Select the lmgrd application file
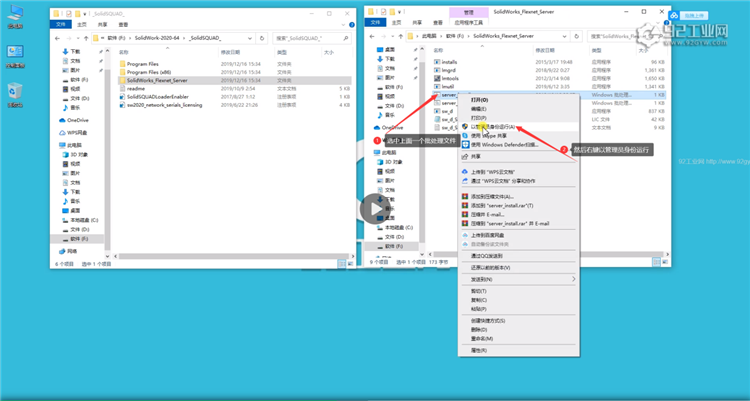The height and width of the screenshot is (401, 750). tap(448, 70)
